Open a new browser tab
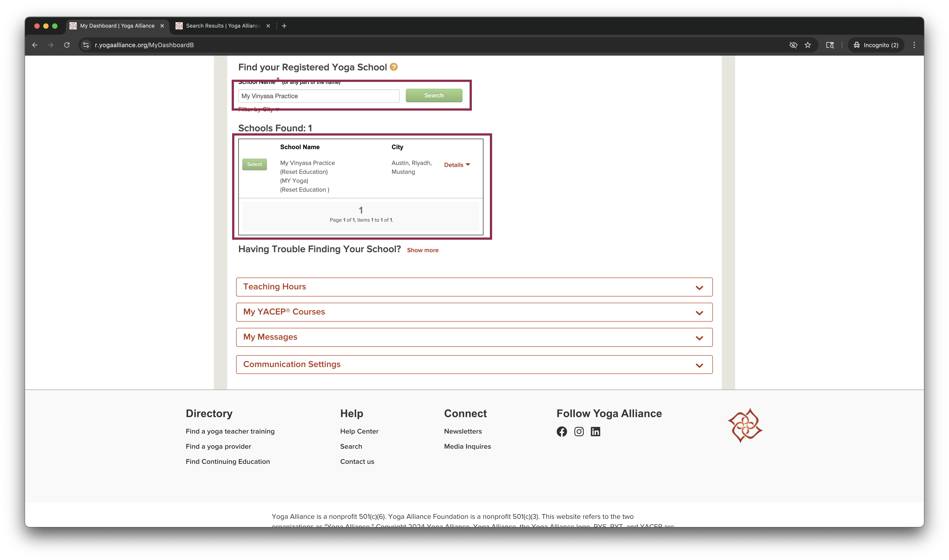949x560 pixels. tap(284, 26)
